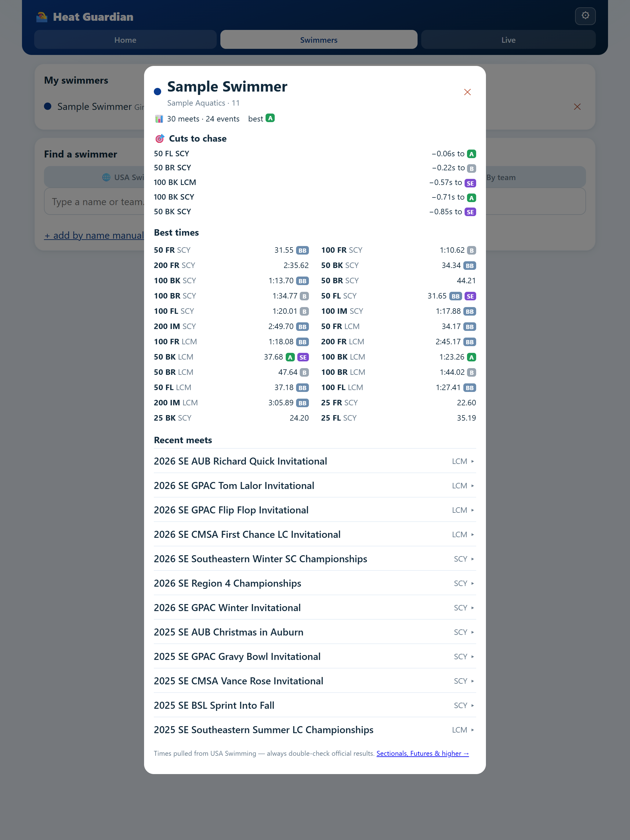The height and width of the screenshot is (840, 630).
Task: Click the 25 BK SCY time 24.20
Action: click(x=299, y=418)
